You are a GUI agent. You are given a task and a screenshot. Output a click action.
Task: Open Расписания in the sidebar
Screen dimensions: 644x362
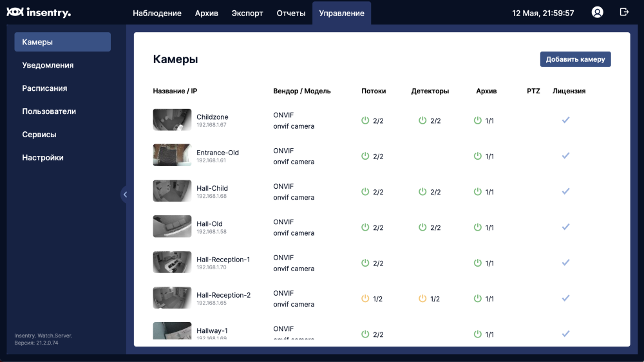pyautogui.click(x=44, y=88)
